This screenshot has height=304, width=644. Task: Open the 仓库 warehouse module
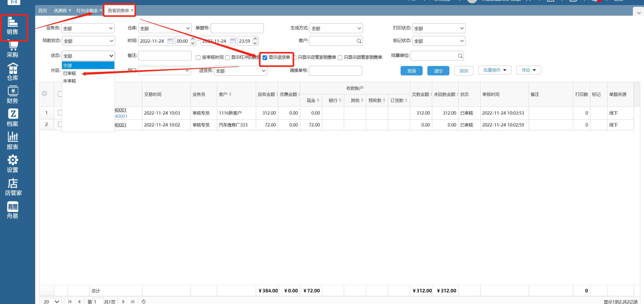click(12, 72)
